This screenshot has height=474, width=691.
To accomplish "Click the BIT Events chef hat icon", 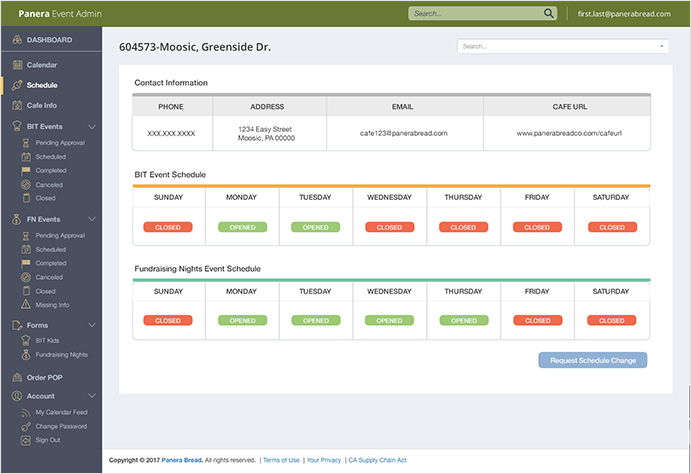I will click(x=17, y=126).
